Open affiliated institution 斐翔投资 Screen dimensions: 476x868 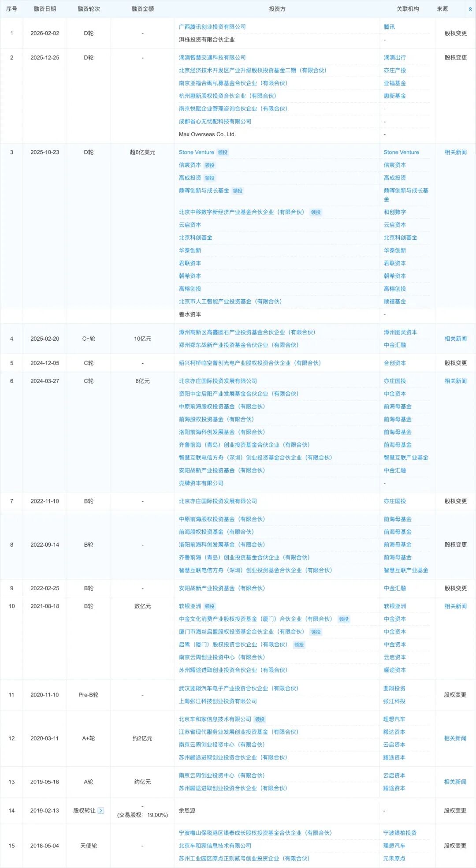click(x=394, y=689)
